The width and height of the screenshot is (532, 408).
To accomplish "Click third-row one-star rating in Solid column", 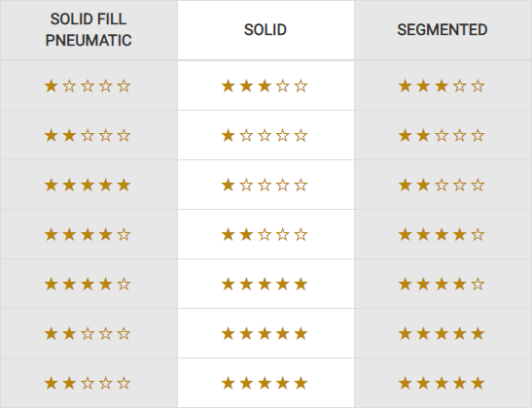I will (x=265, y=185).
